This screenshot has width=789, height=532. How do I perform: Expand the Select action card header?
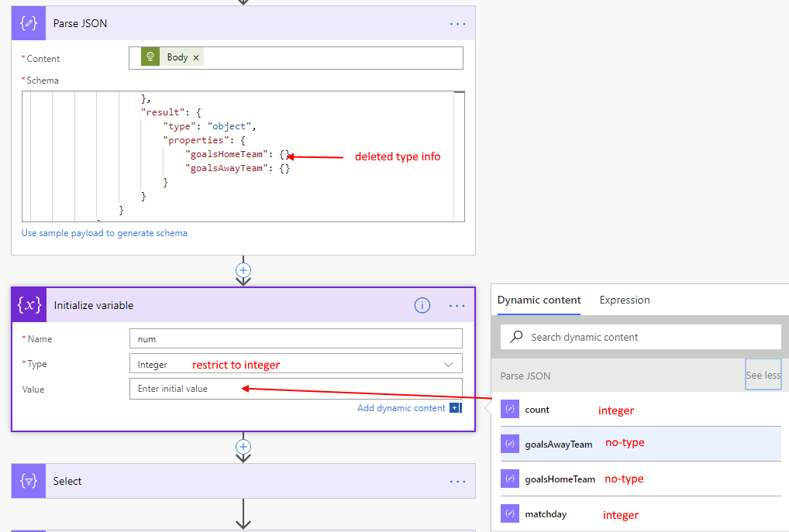click(x=233, y=481)
